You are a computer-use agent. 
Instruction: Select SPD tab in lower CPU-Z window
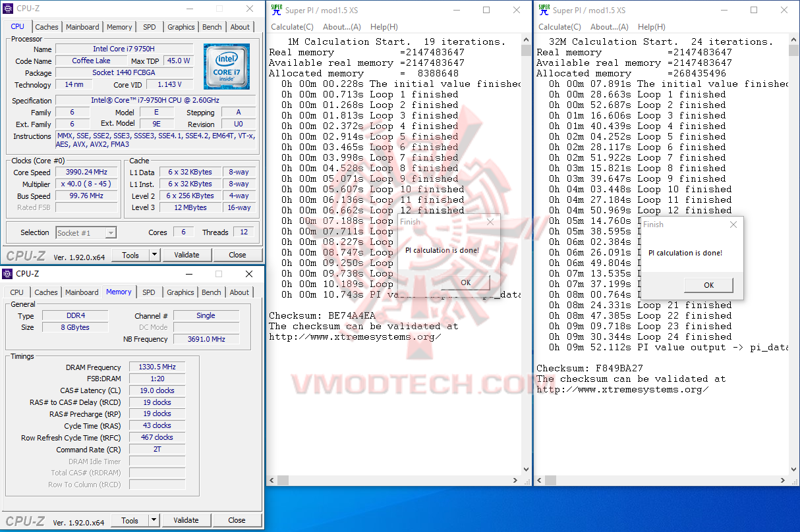tap(149, 292)
